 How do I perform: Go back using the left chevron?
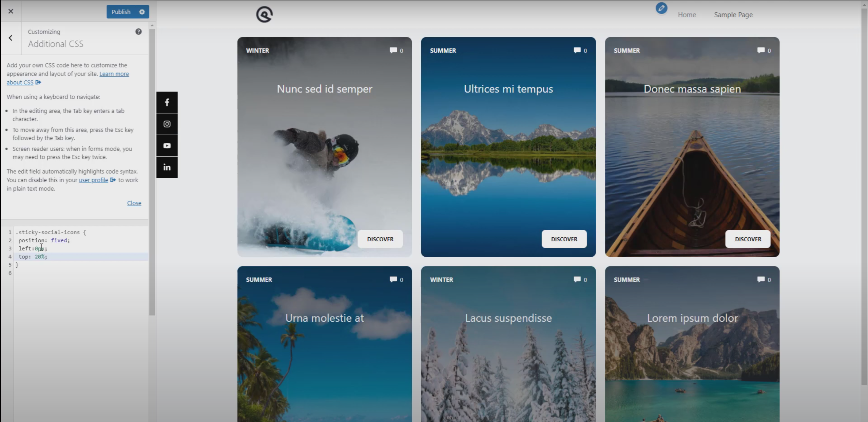click(11, 38)
